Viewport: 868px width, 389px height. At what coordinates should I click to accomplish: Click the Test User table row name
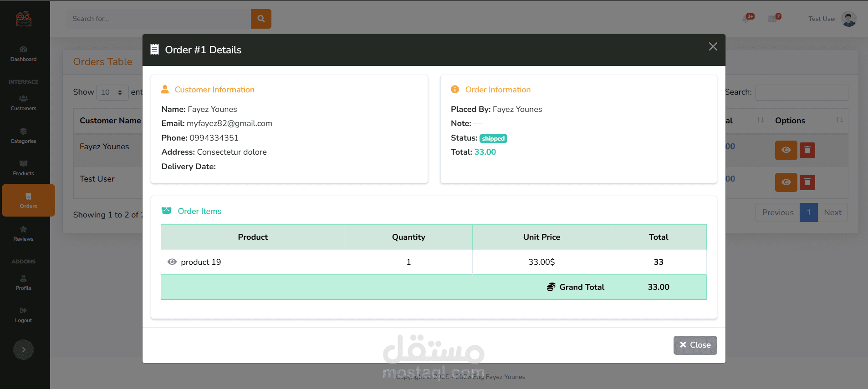pyautogui.click(x=97, y=179)
